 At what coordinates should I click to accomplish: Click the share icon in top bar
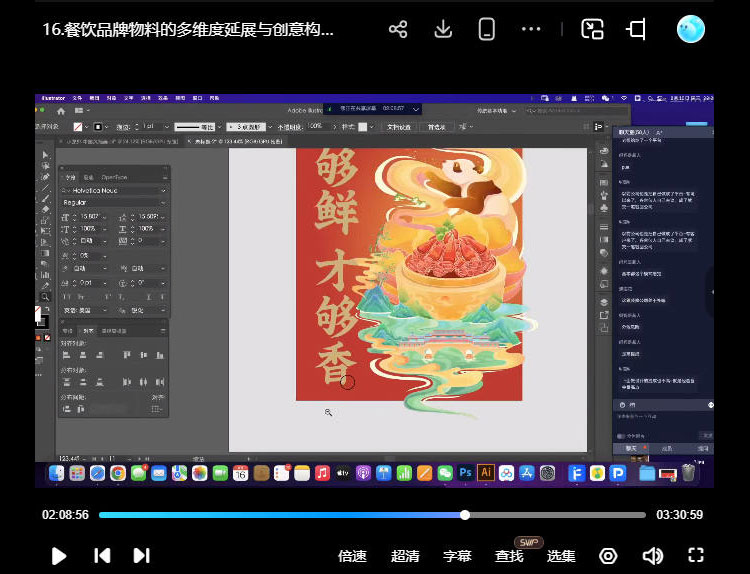398,29
